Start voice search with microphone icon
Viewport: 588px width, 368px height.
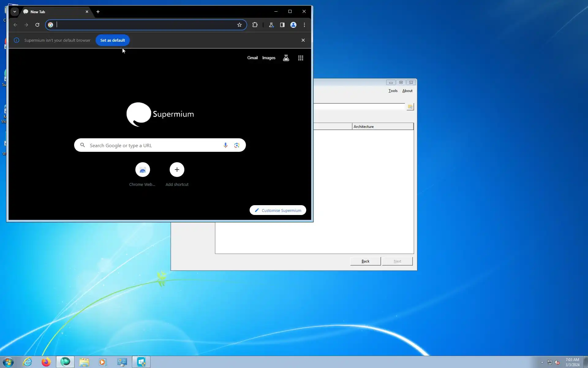coord(225,145)
